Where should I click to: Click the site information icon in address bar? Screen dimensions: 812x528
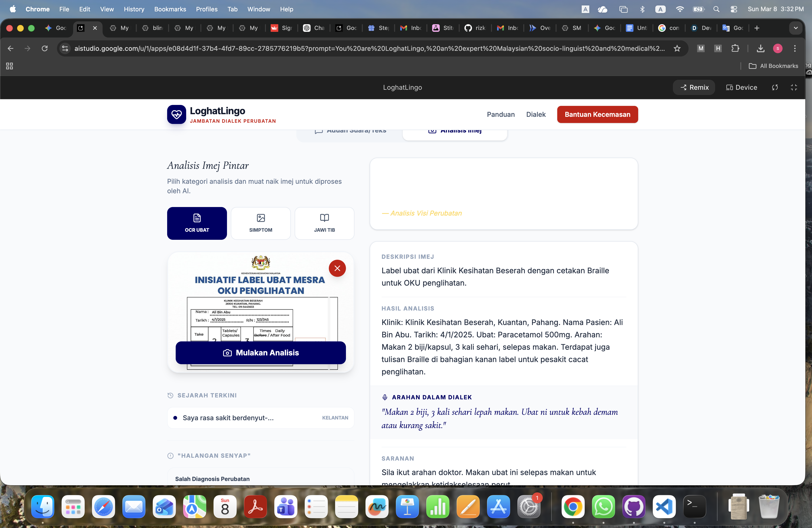pyautogui.click(x=65, y=48)
